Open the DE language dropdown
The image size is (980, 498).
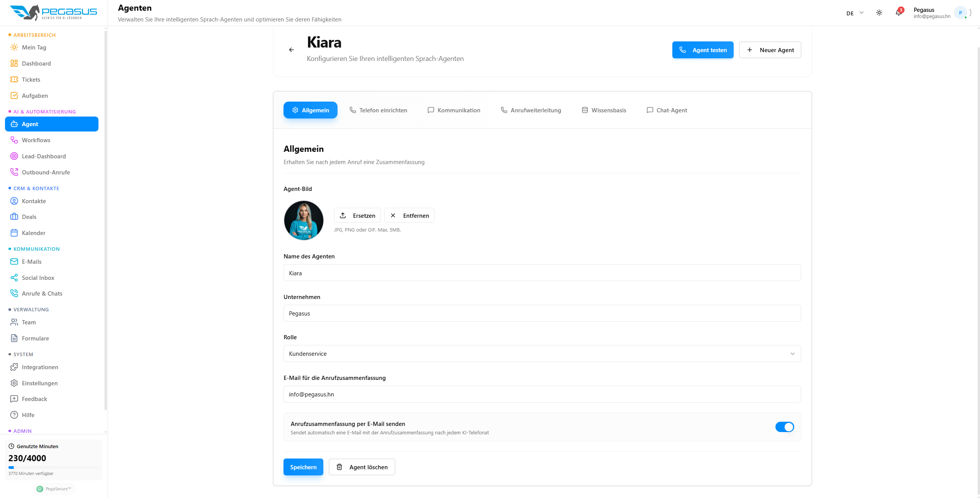[854, 13]
